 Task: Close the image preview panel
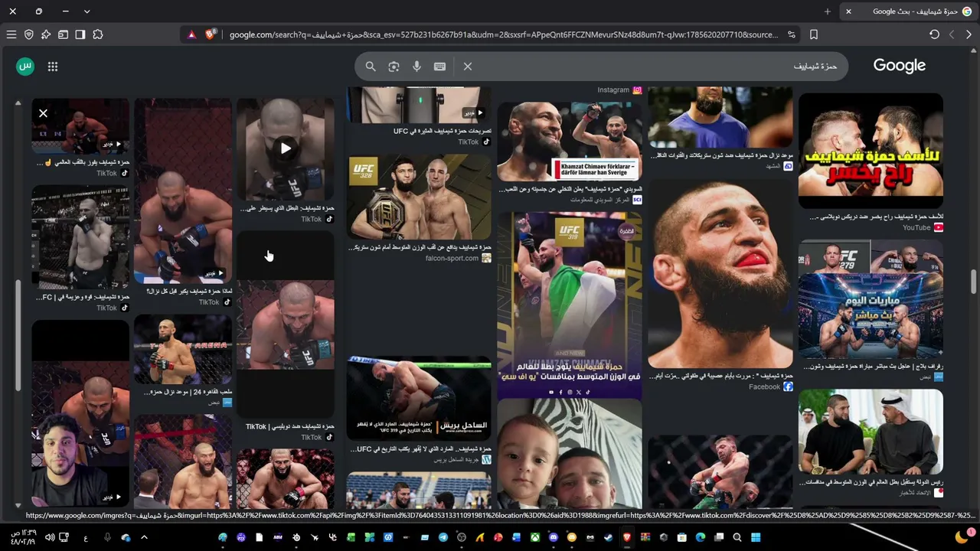coord(43,114)
